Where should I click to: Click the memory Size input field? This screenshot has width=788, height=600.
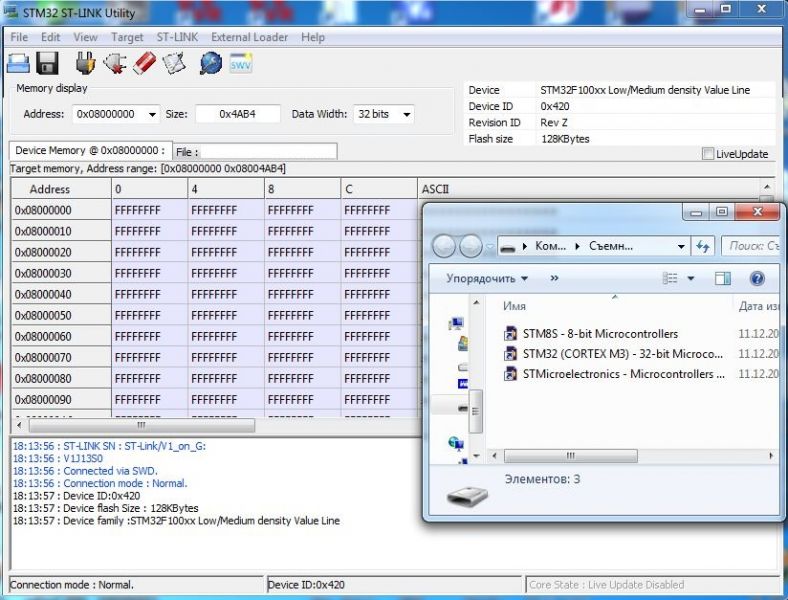237,115
